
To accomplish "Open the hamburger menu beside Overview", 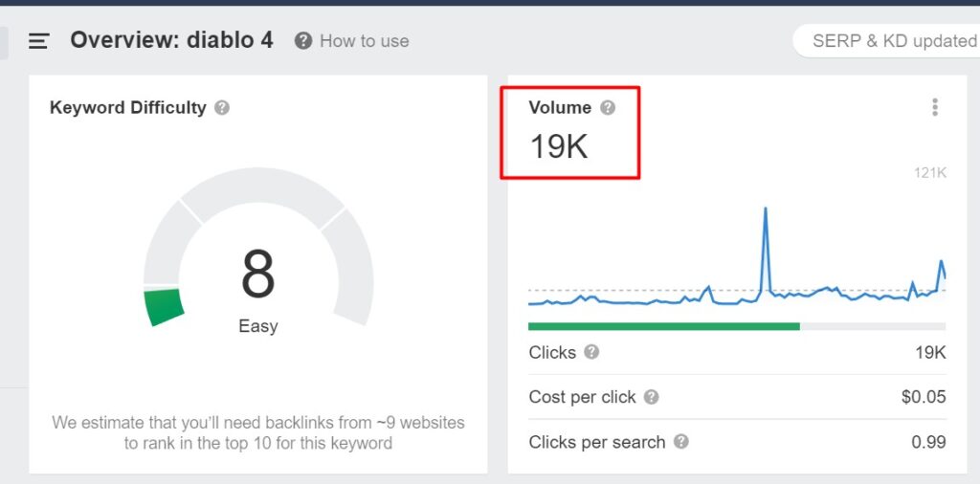I will pos(38,41).
